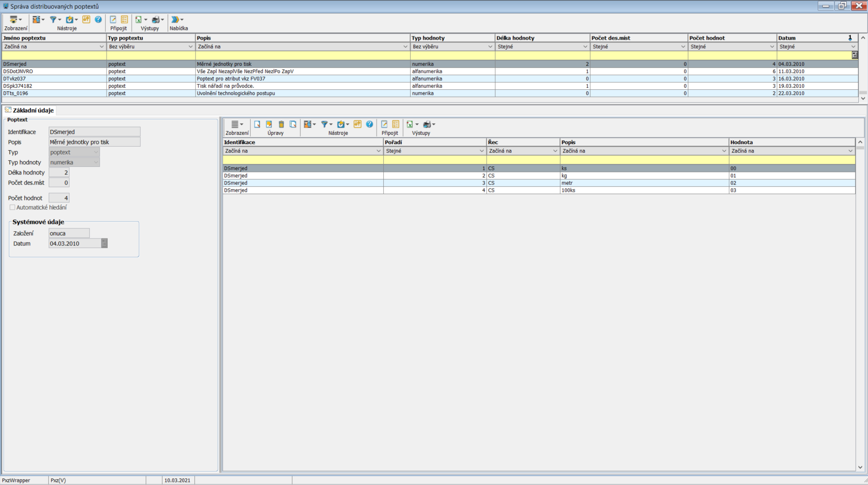Expand the Typ hodnoty filter dropdown in top grid
The image size is (868, 485).
tap(490, 47)
